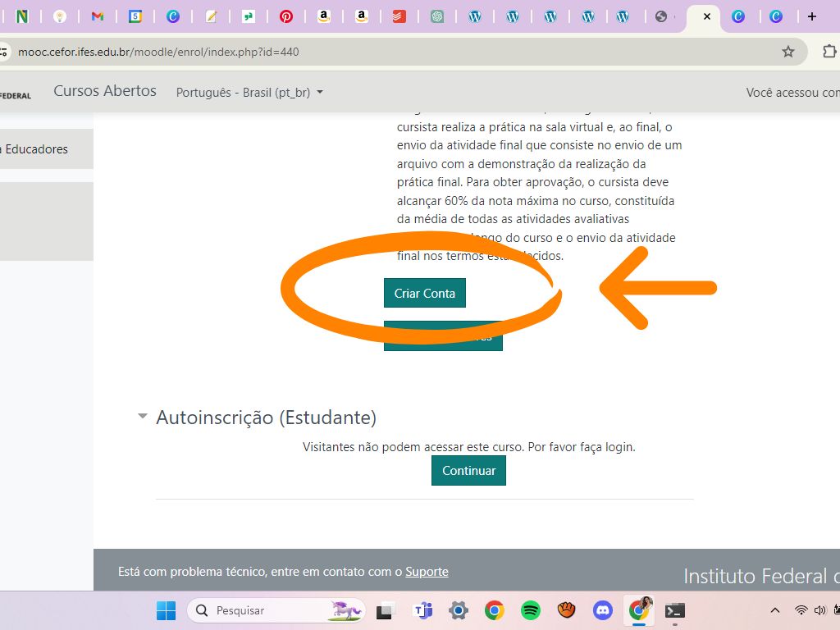Viewport: 840px width, 630px height.
Task: Open the Suporte link in footer
Action: coord(427,572)
